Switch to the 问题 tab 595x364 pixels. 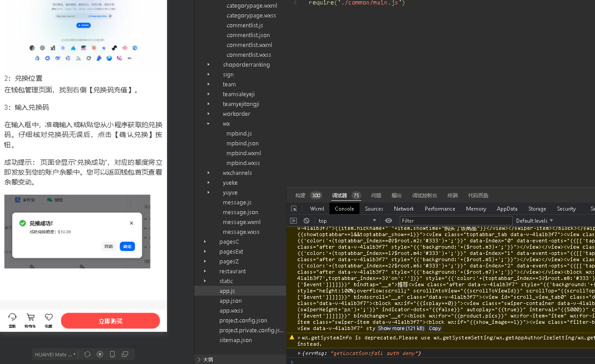[x=376, y=195]
